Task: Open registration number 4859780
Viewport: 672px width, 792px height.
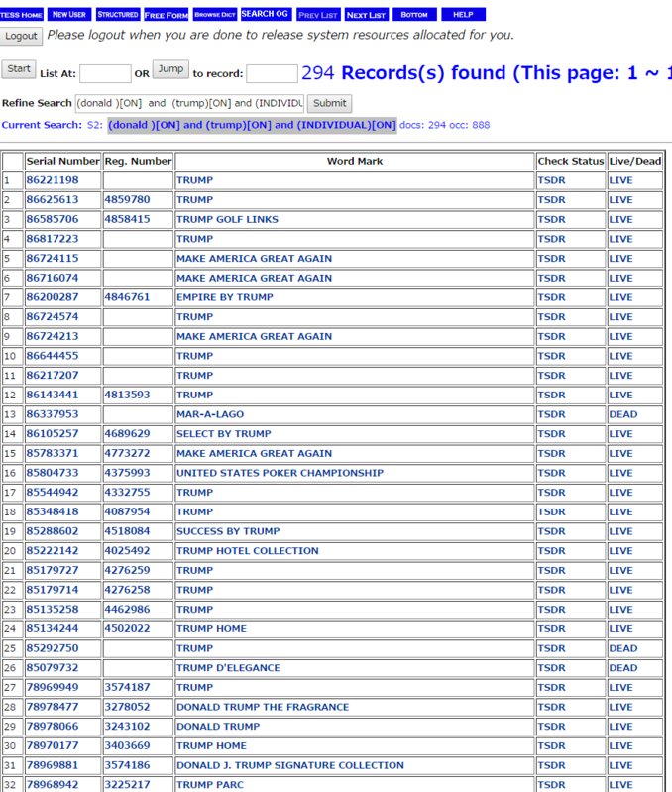Action: [127, 200]
